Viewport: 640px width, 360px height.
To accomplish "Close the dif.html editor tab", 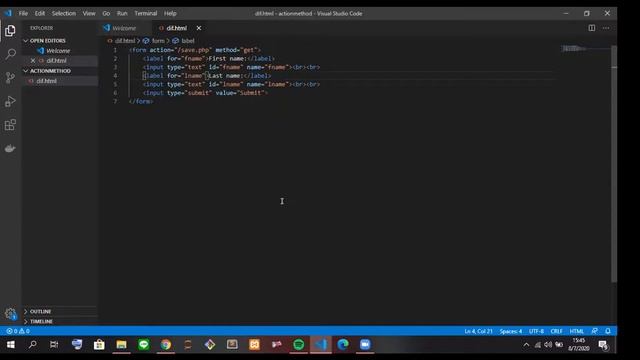I will [x=199, y=28].
